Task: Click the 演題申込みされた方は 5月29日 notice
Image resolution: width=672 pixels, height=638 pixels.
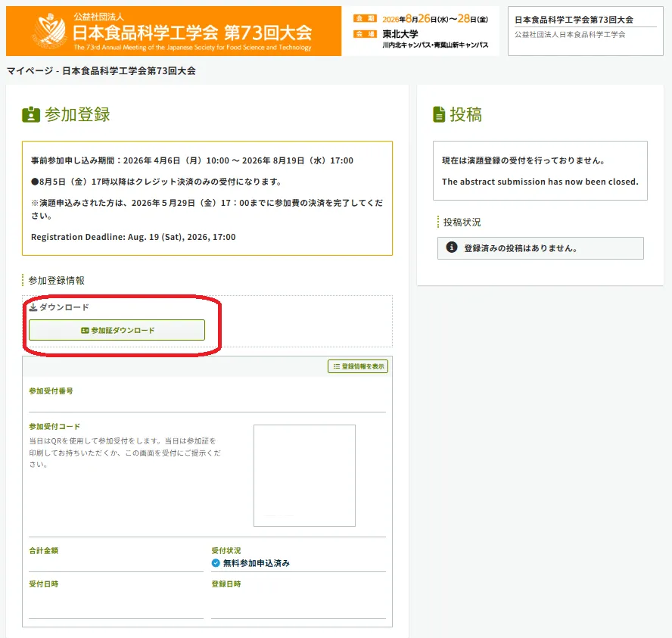Action: (207, 209)
